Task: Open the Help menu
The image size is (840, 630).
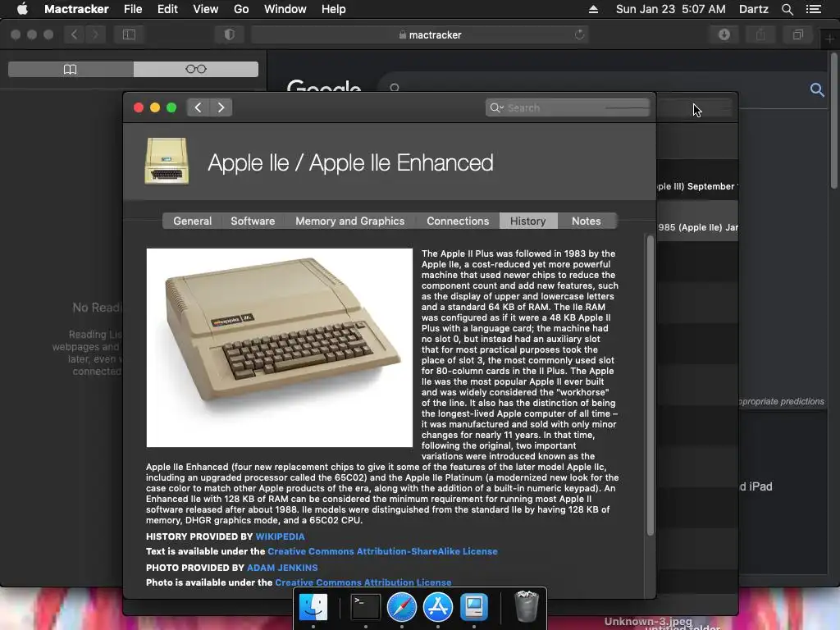Action: pyautogui.click(x=333, y=9)
